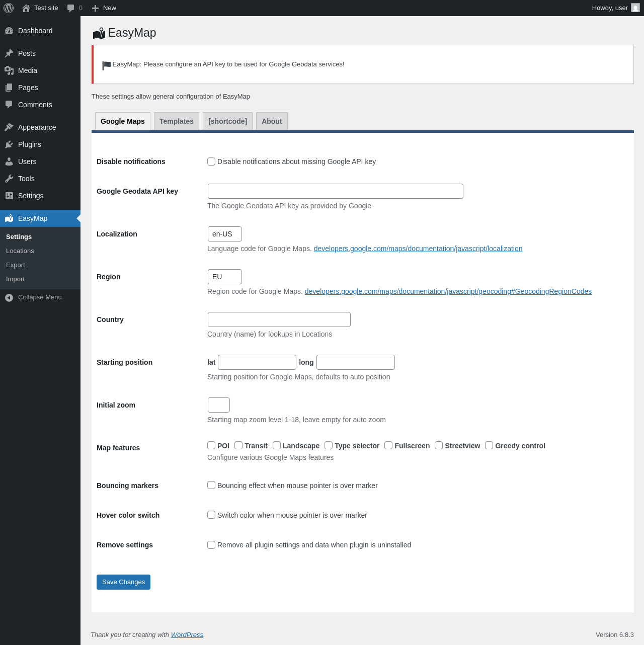644x645 pixels.
Task: Open the GeocodingRegionCodes documentation link
Action: (x=448, y=291)
